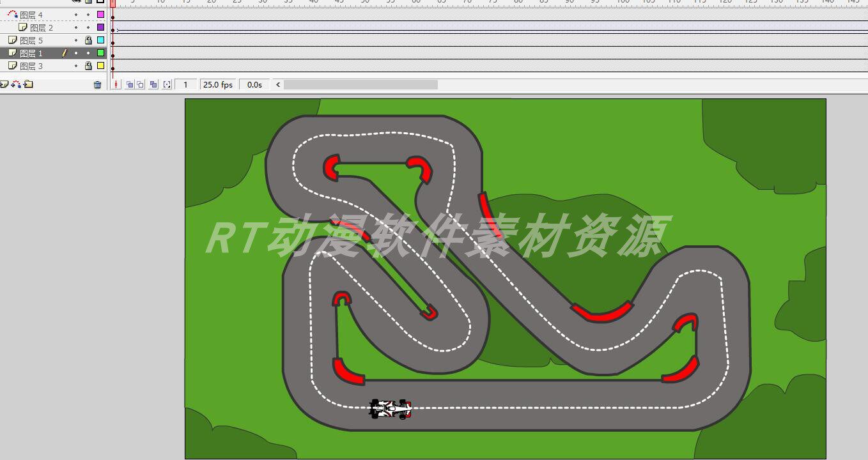
Task: Open the modify onion markers menu
Action: point(168,84)
